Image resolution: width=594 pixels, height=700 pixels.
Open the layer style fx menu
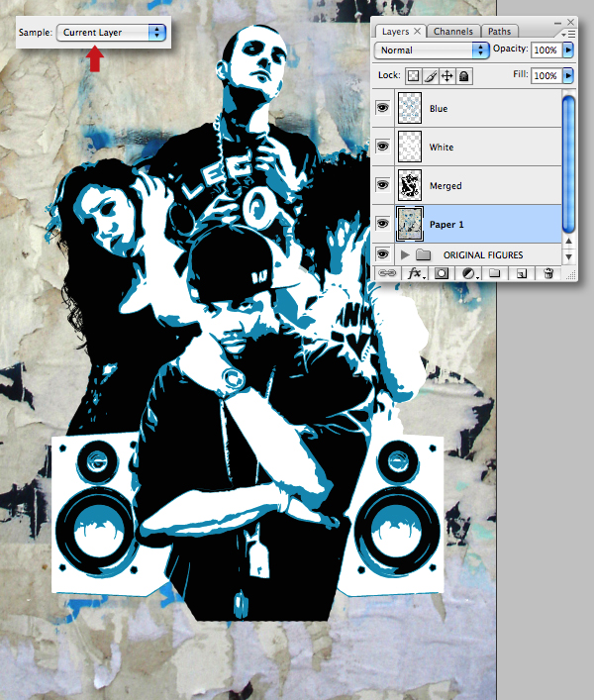click(415, 272)
